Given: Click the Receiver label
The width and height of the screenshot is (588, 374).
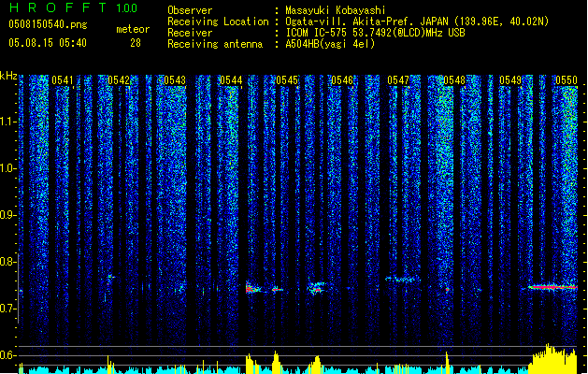Looking at the screenshot, I should pos(190,33).
